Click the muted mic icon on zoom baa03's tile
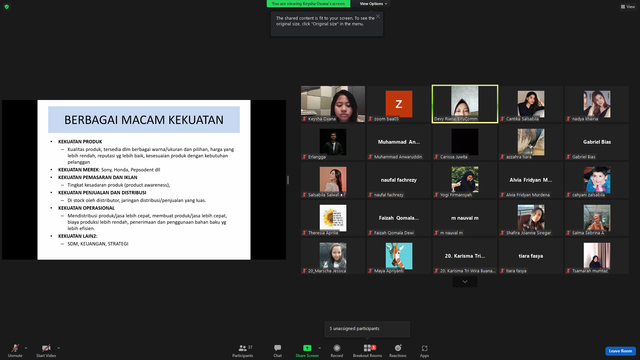Image resolution: width=640 pixels, height=360 pixels. tap(370, 119)
